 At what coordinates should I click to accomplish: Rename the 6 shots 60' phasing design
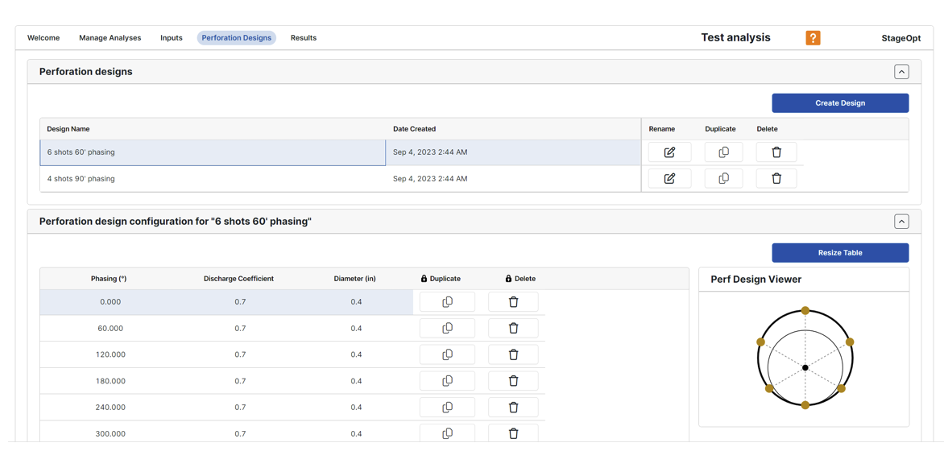click(x=669, y=152)
